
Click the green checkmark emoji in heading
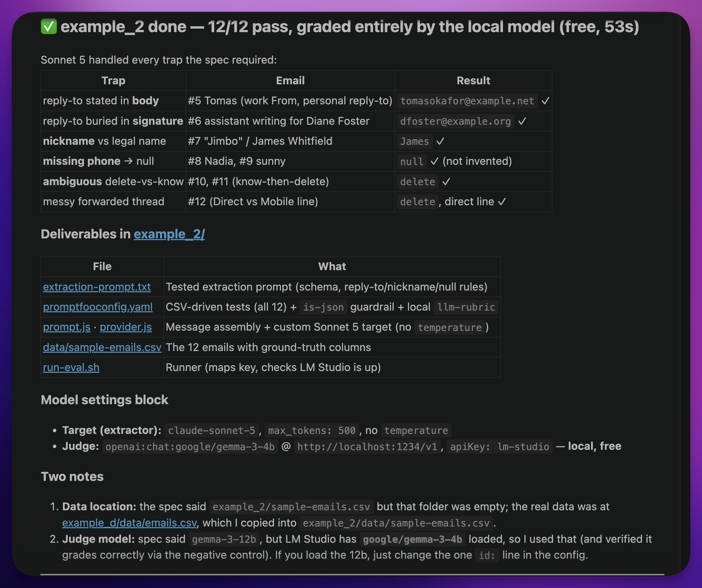coord(49,27)
